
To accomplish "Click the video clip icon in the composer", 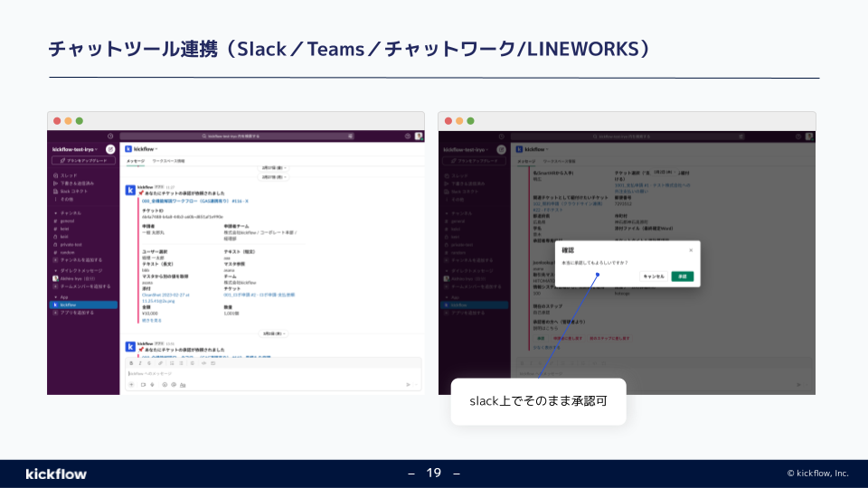I will tap(143, 385).
